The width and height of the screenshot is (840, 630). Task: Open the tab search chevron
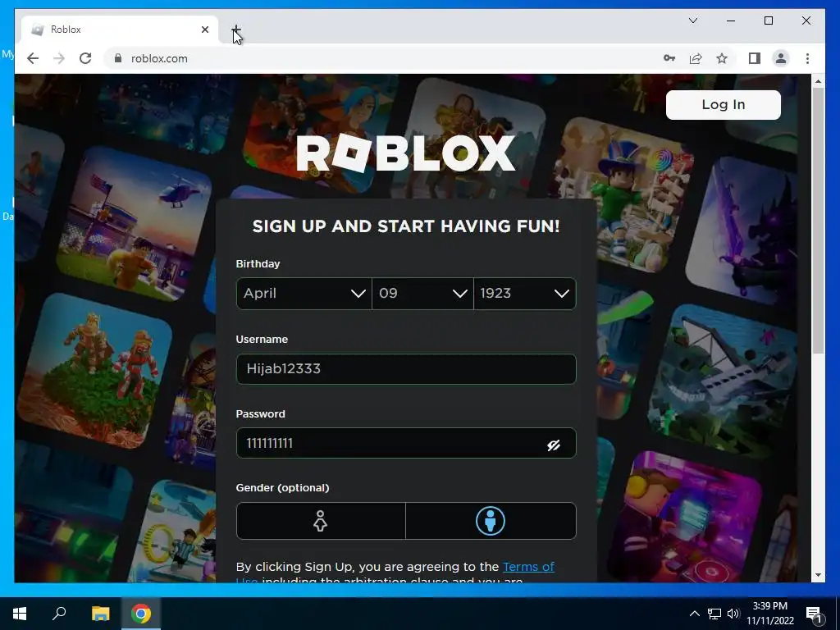pos(692,21)
